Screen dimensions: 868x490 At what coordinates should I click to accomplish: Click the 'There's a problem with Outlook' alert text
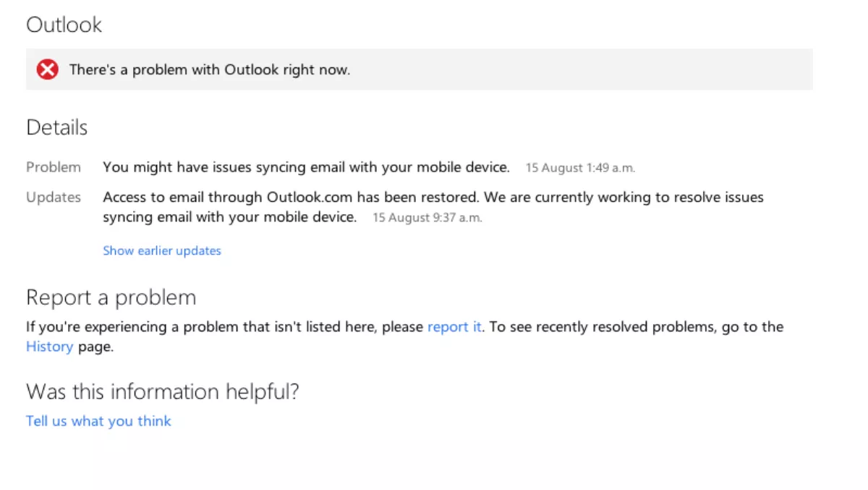click(x=210, y=69)
